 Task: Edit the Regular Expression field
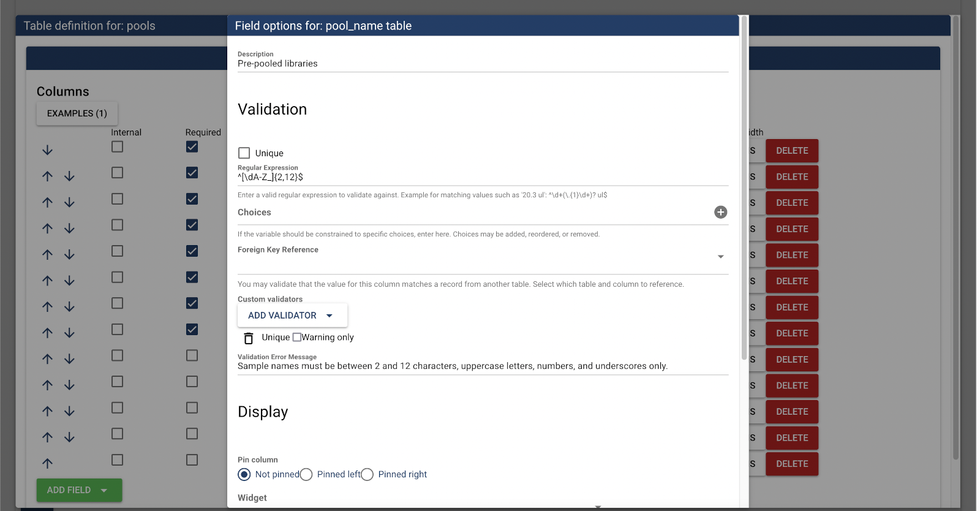[483, 177]
